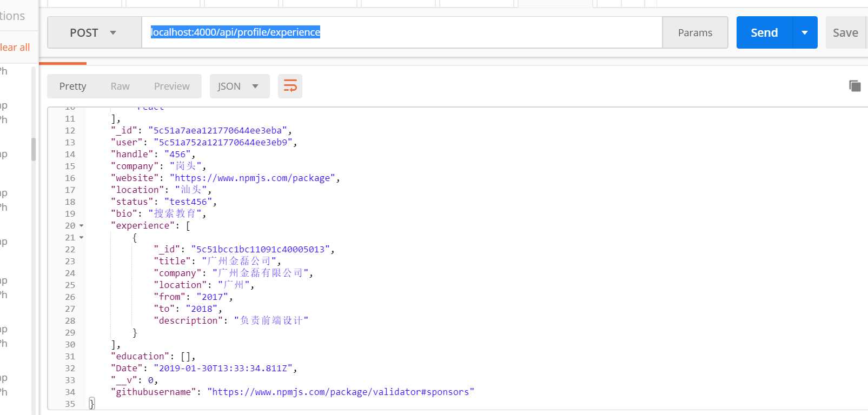Screen dimensions: 868x415
Task: Click Clear all history link
Action: coord(15,47)
